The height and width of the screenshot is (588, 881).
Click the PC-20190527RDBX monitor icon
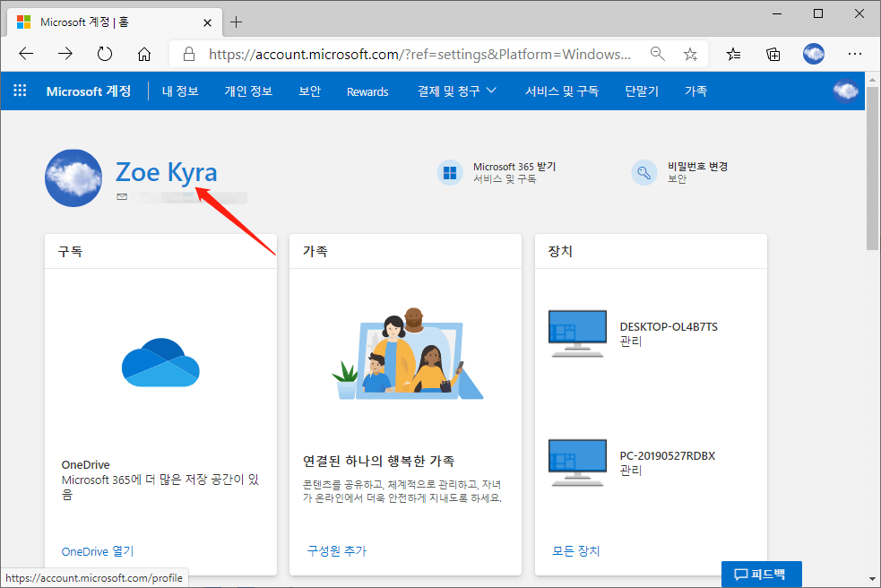(x=577, y=463)
